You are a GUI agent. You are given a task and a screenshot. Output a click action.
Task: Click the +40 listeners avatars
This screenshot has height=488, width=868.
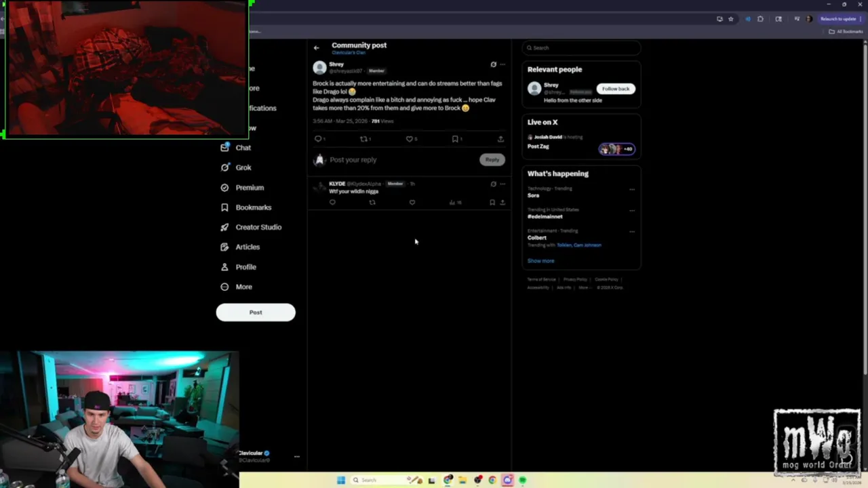point(616,149)
